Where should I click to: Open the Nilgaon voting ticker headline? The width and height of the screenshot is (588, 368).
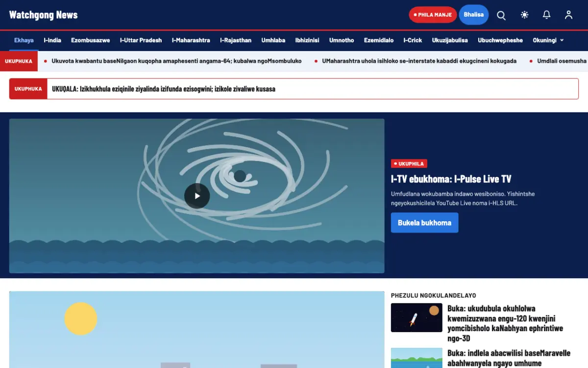click(x=176, y=61)
